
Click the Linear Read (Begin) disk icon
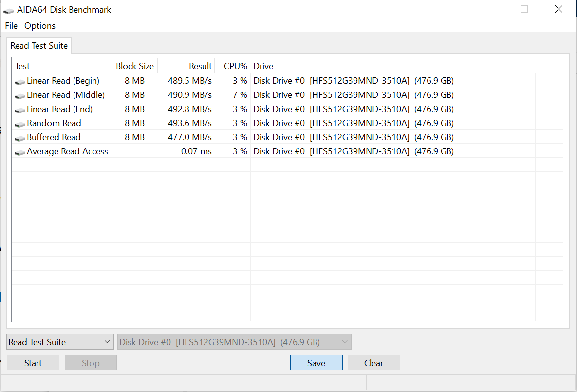[x=20, y=82]
